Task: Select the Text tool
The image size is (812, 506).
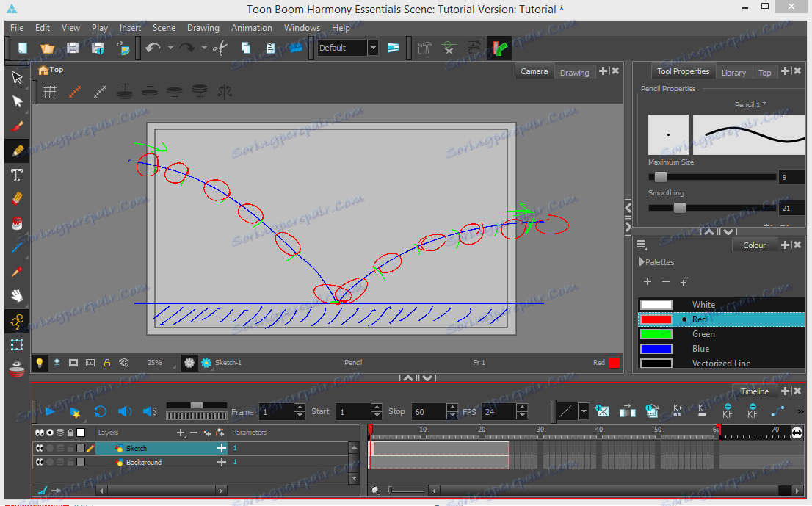Action: [18, 175]
